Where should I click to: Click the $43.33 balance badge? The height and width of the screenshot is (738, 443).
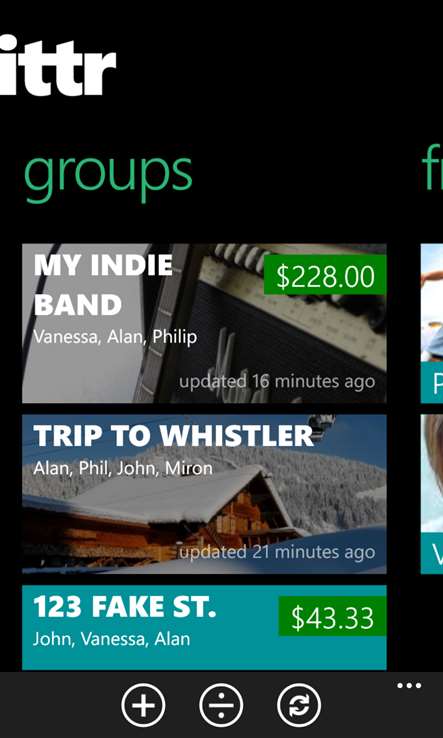pos(332,616)
